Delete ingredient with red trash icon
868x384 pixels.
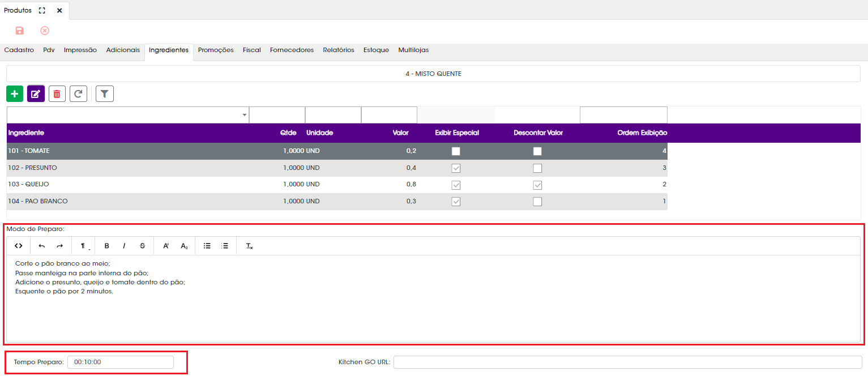[57, 93]
